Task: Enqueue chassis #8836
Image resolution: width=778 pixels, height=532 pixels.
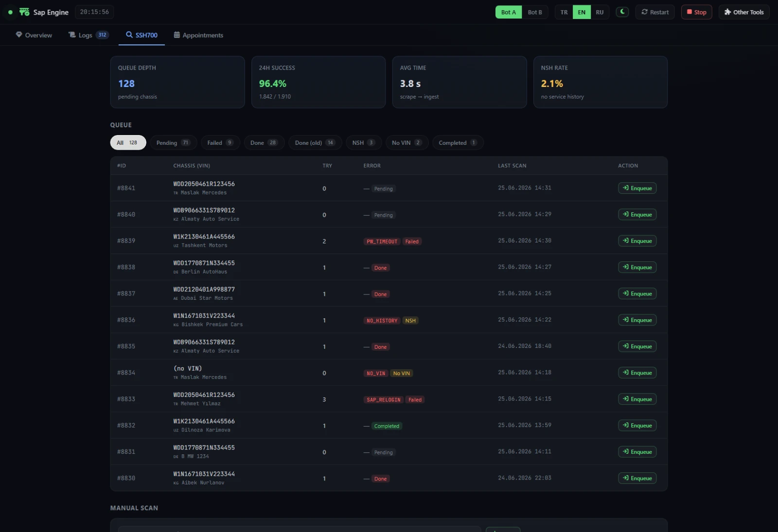Action: [x=637, y=320]
